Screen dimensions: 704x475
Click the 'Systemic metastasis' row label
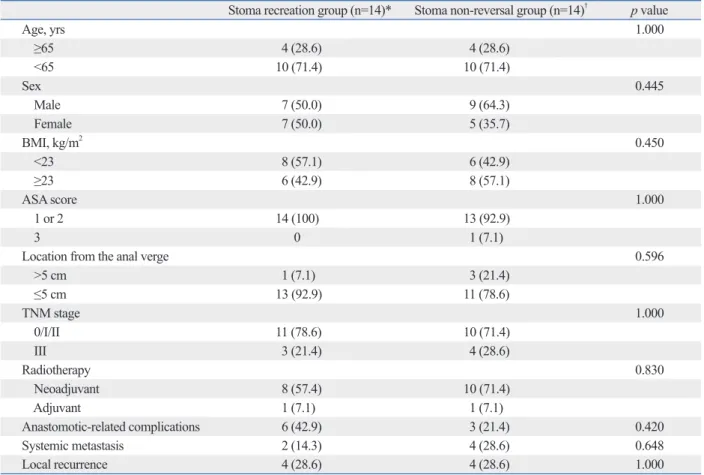(72, 446)
